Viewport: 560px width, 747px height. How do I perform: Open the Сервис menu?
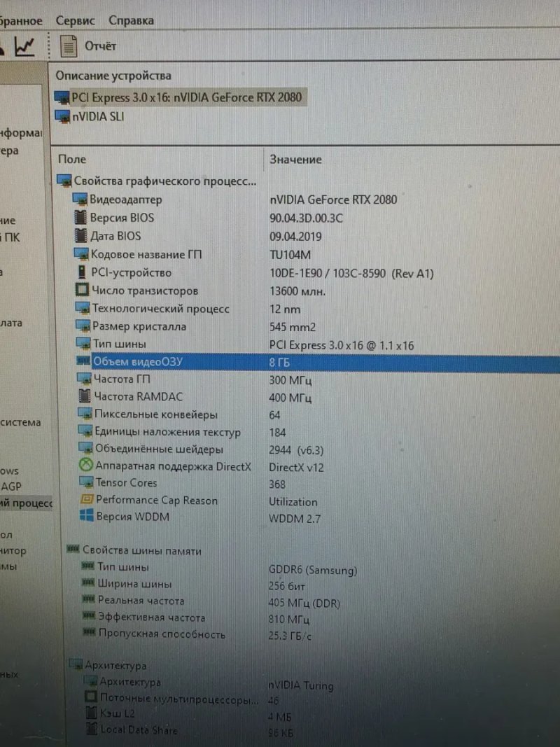click(75, 20)
